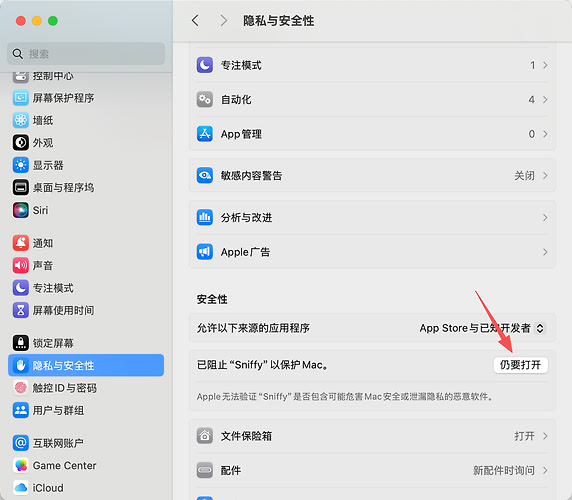The height and width of the screenshot is (500, 572).
Task: Click the 允许以下来源的应用程序 label
Action: pyautogui.click(x=253, y=328)
